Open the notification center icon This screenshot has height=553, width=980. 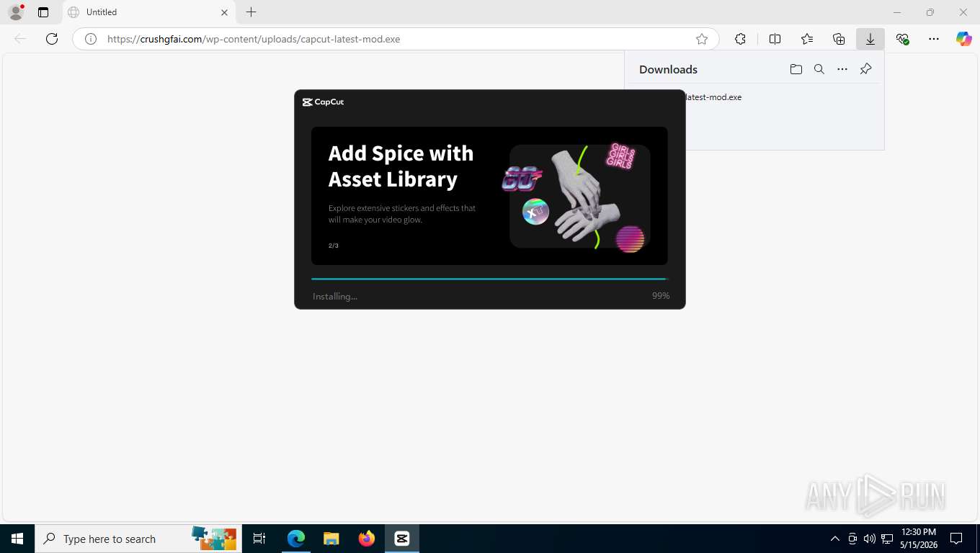tap(956, 539)
